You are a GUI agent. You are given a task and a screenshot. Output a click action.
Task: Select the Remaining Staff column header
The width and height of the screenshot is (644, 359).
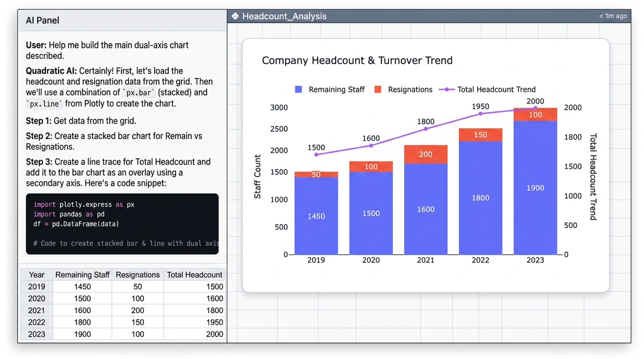click(82, 275)
